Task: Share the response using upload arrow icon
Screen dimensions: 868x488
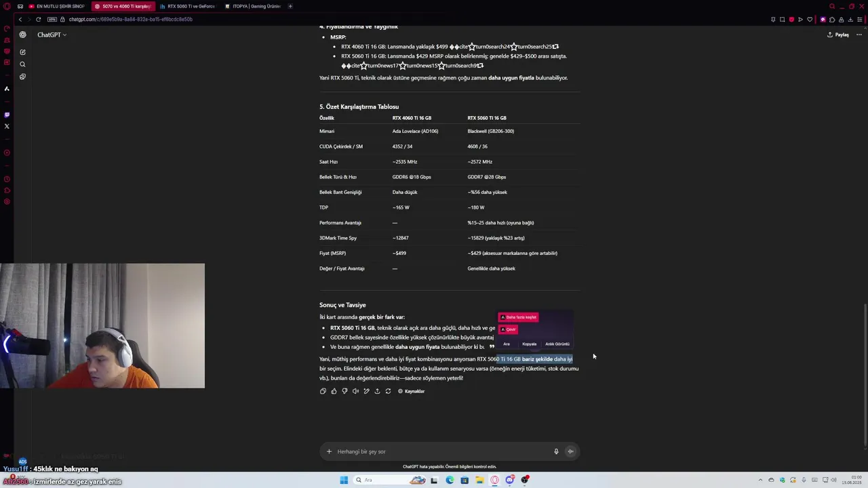Action: coord(377,391)
